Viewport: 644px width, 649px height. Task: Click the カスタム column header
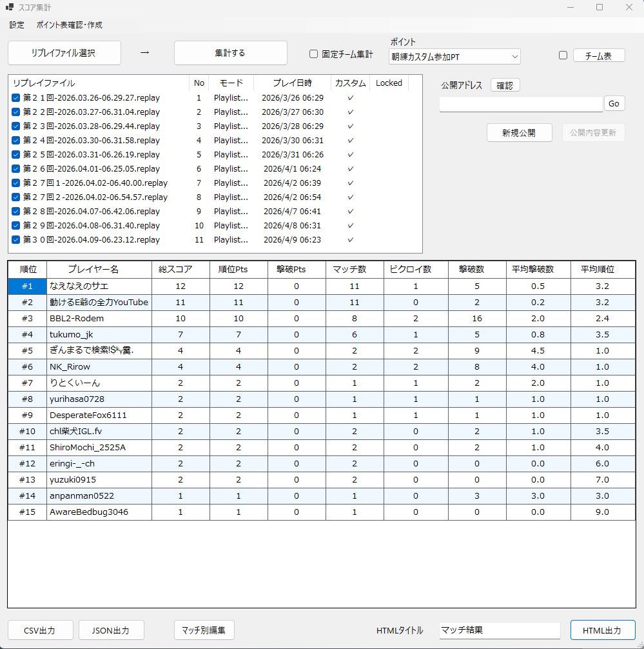[350, 83]
